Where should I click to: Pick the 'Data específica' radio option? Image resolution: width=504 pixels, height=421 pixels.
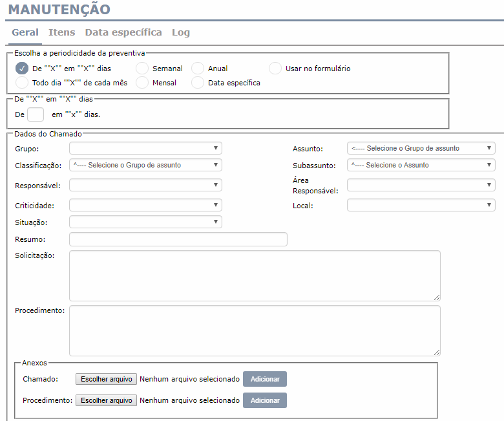click(198, 83)
